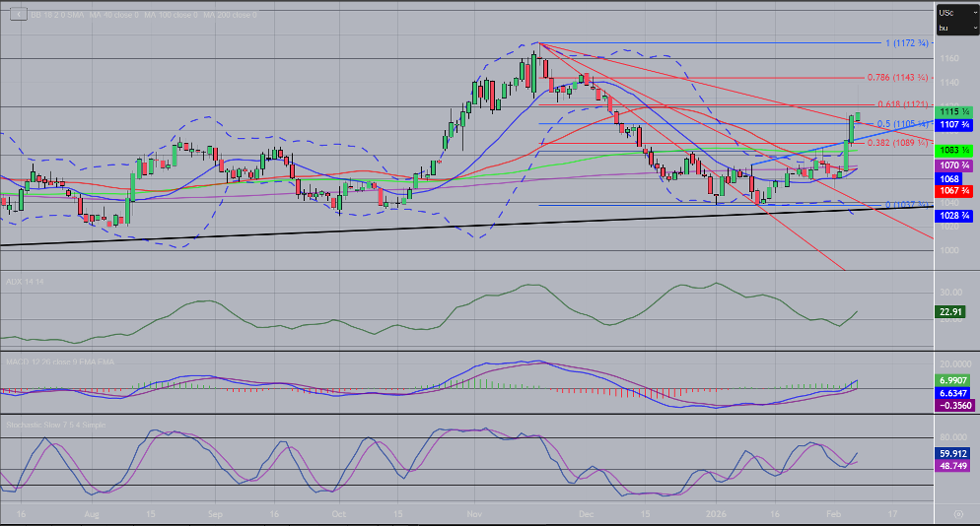This screenshot has width=980, height=526.
Task: Select the 0.786 Fibonacci level label
Action: pyautogui.click(x=895, y=77)
